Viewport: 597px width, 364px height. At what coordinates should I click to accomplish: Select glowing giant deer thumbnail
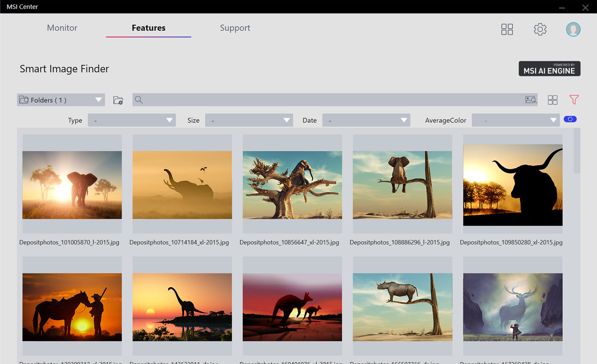(513, 307)
